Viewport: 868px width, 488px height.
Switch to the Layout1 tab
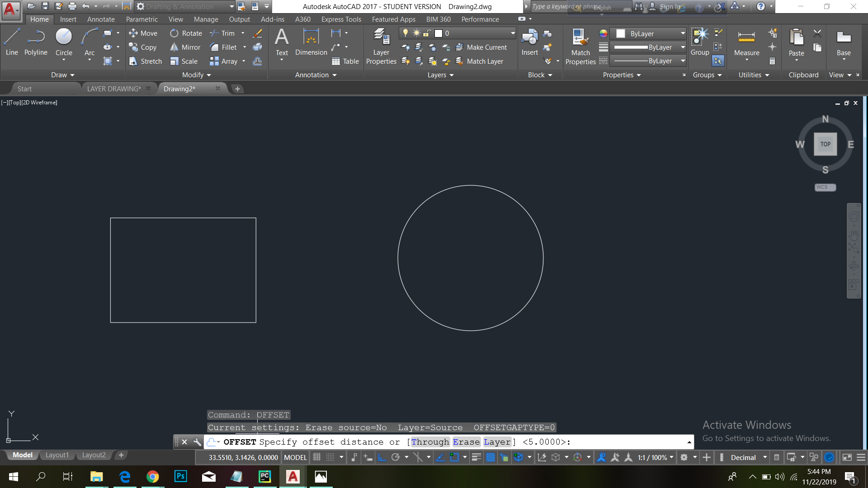pyautogui.click(x=57, y=455)
